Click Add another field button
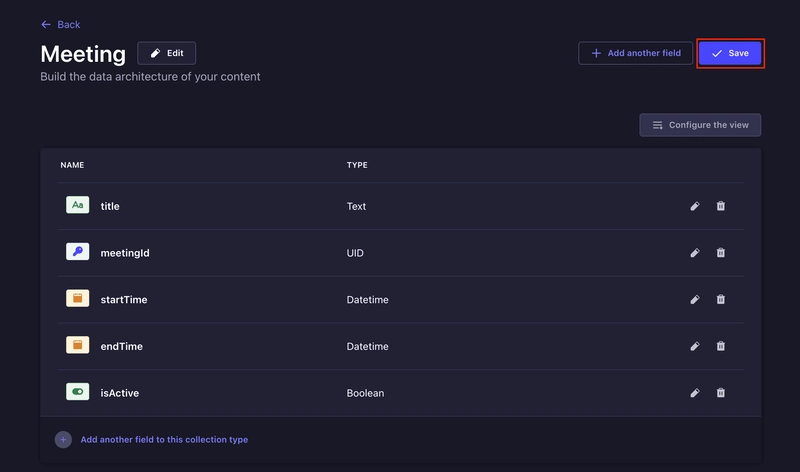The width and height of the screenshot is (800, 472). coord(635,53)
